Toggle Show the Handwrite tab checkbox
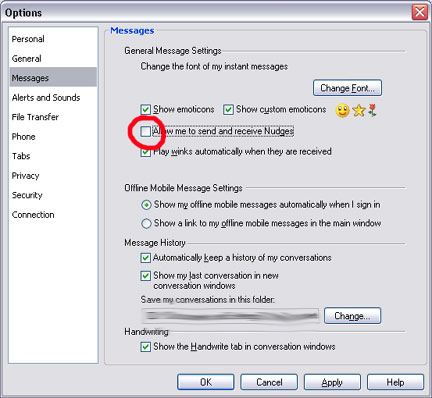The height and width of the screenshot is (398, 432). click(145, 347)
